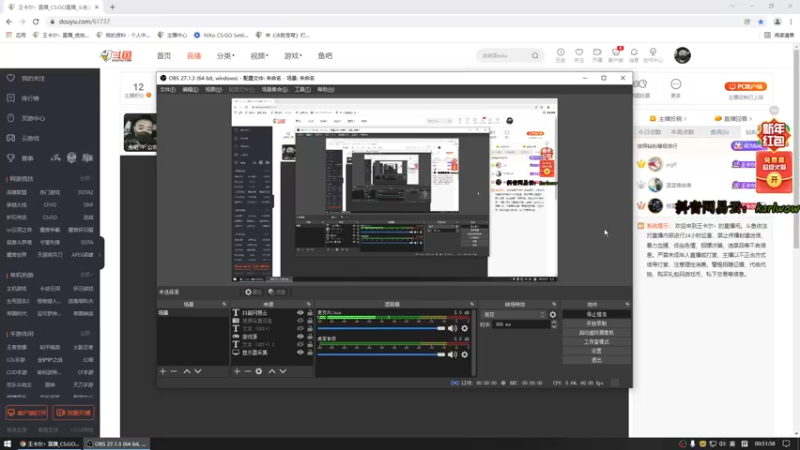The height and width of the screenshot is (450, 800).
Task: Adjust 桌面音频 volume slider
Action: pos(382,355)
